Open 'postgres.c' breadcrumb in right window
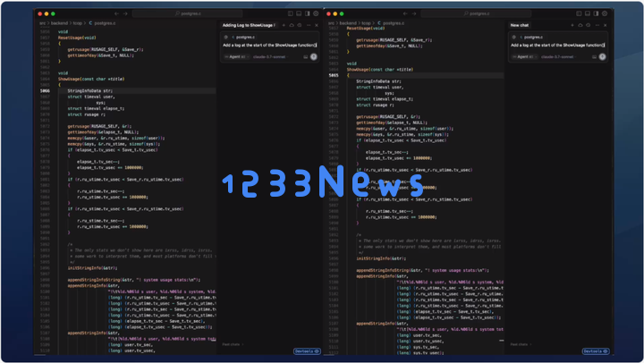 (391, 23)
